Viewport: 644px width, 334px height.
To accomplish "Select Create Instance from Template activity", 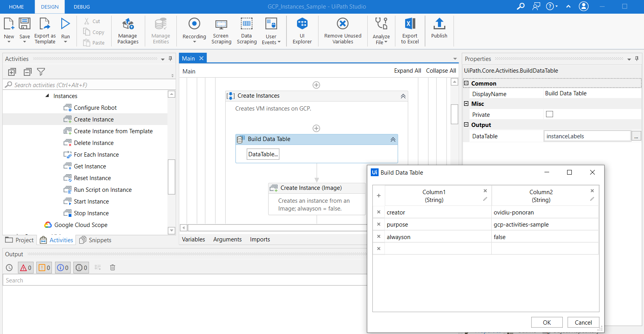I will coord(113,131).
